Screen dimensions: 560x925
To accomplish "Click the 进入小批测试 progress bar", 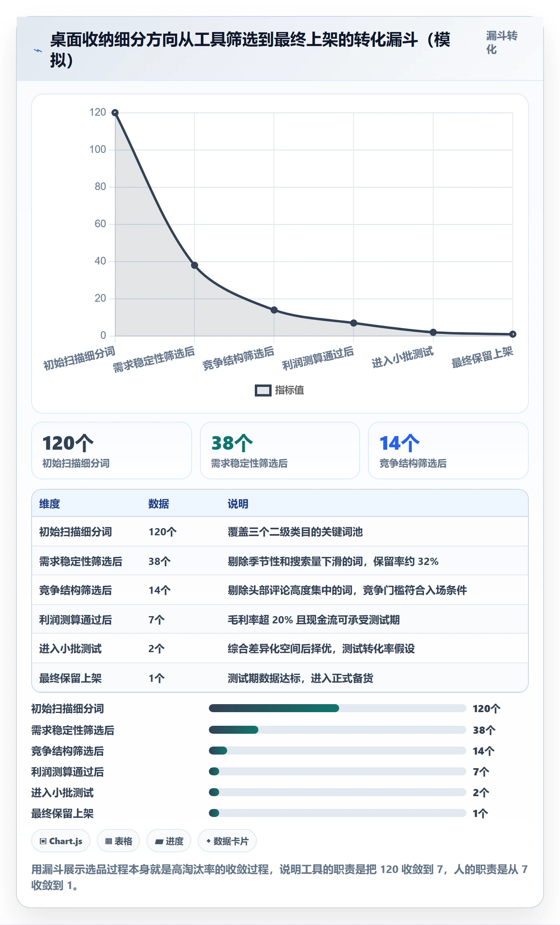I will (x=338, y=792).
